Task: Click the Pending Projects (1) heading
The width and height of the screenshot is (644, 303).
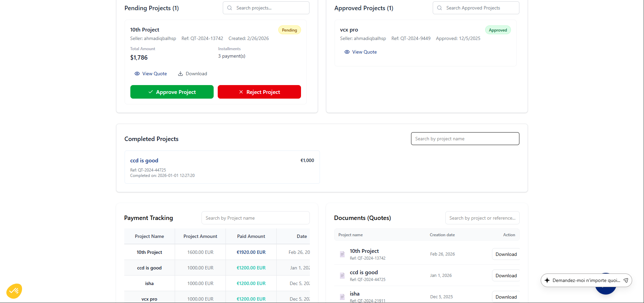Action: (x=152, y=8)
